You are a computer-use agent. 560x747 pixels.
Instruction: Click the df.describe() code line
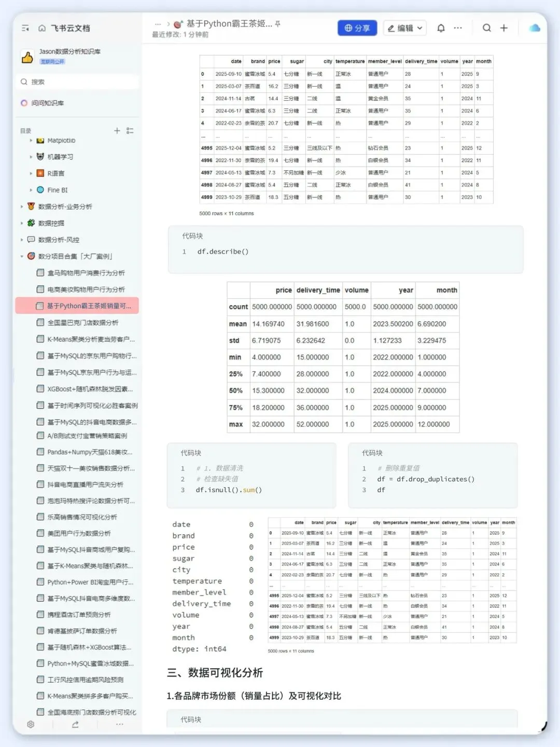pos(223,252)
